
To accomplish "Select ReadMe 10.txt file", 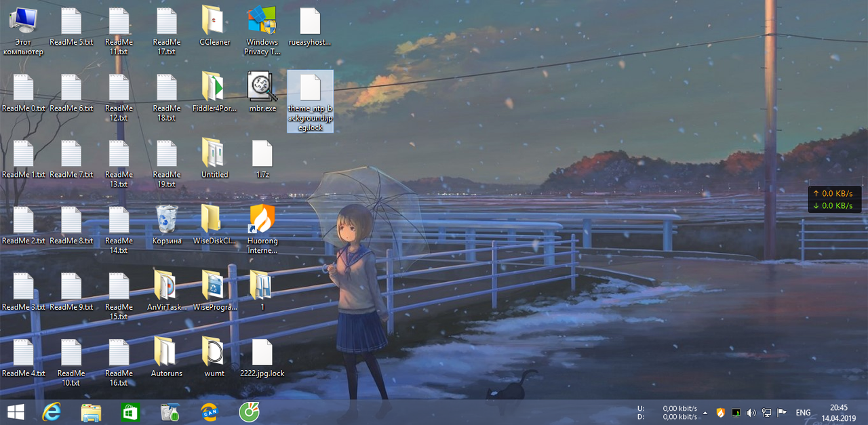I will click(x=71, y=363).
